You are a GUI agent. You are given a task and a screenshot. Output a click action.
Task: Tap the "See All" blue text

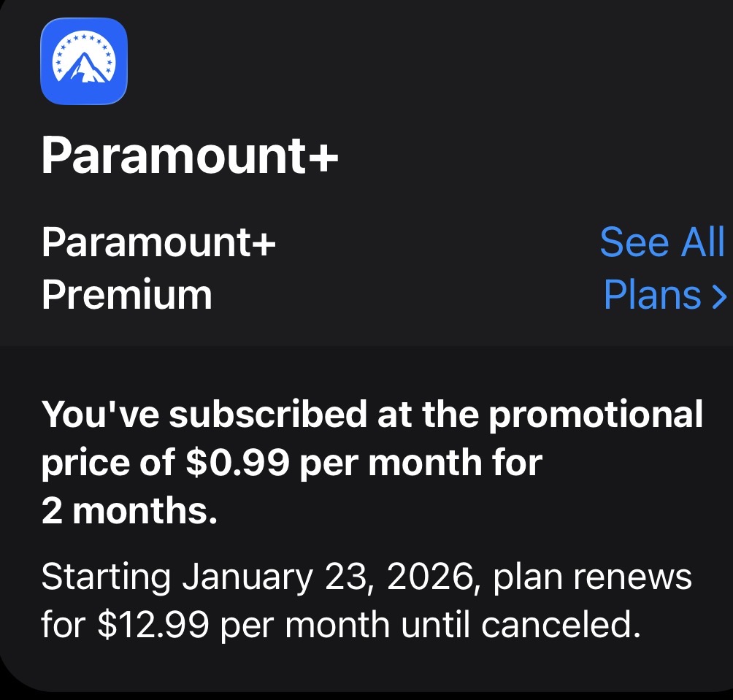point(662,242)
